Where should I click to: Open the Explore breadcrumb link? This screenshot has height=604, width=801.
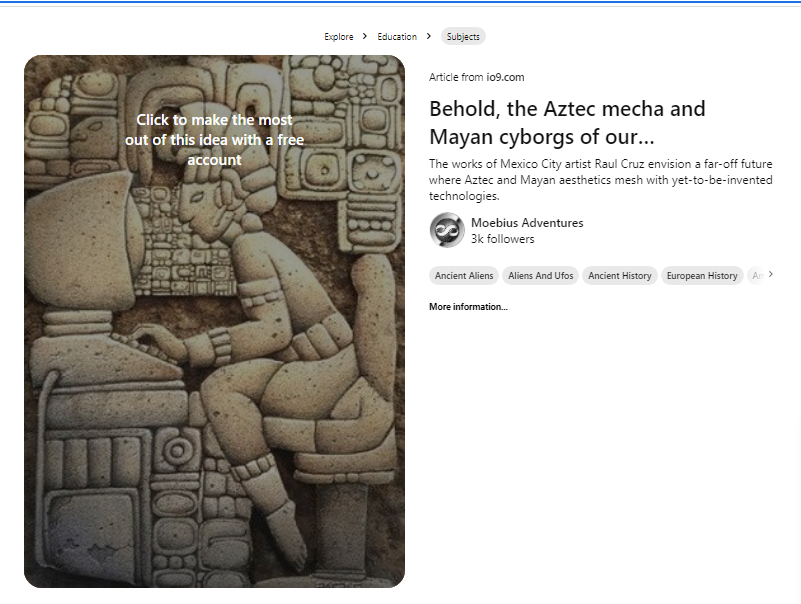pos(339,37)
